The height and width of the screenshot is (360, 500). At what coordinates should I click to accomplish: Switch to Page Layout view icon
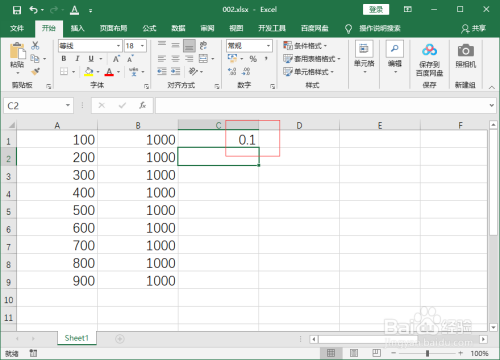click(354, 353)
